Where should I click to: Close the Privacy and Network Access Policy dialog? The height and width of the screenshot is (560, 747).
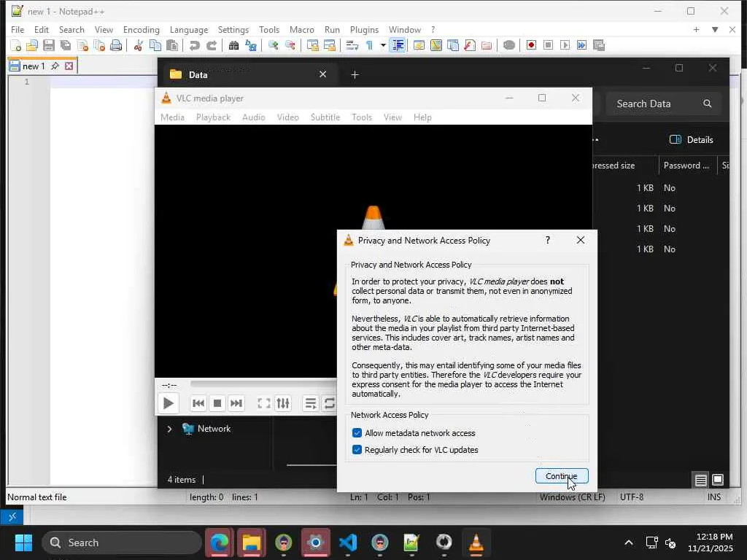coord(580,240)
